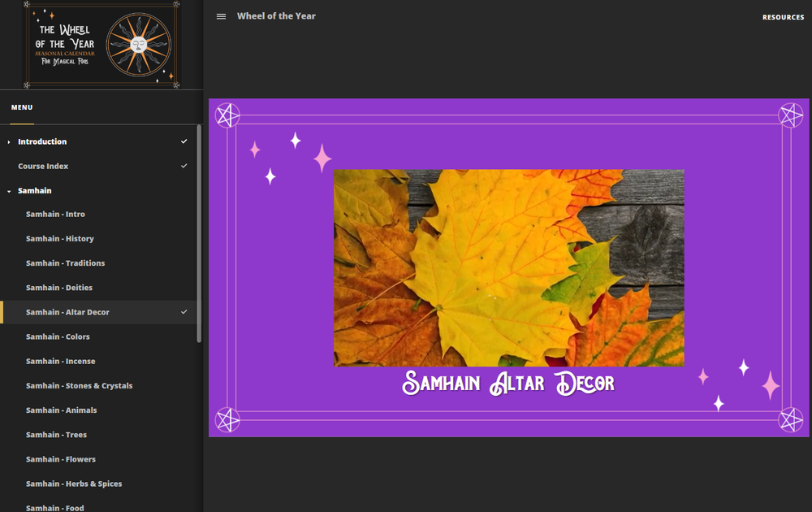Screen dimensions: 812x512
Task: Open Course Index page
Action: [x=43, y=166]
